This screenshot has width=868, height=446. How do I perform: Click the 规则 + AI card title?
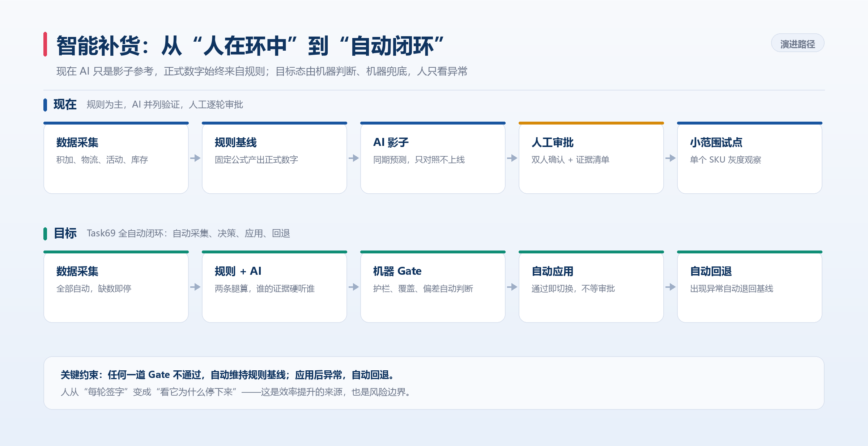[238, 271]
